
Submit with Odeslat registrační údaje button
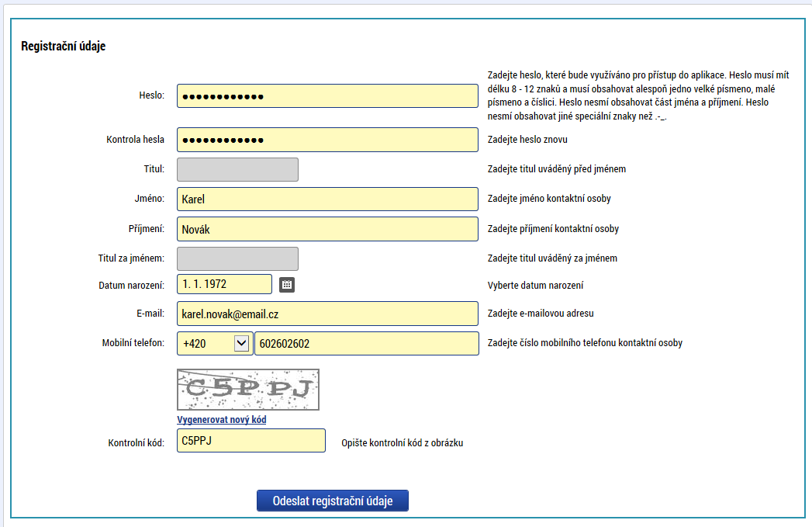click(x=333, y=501)
